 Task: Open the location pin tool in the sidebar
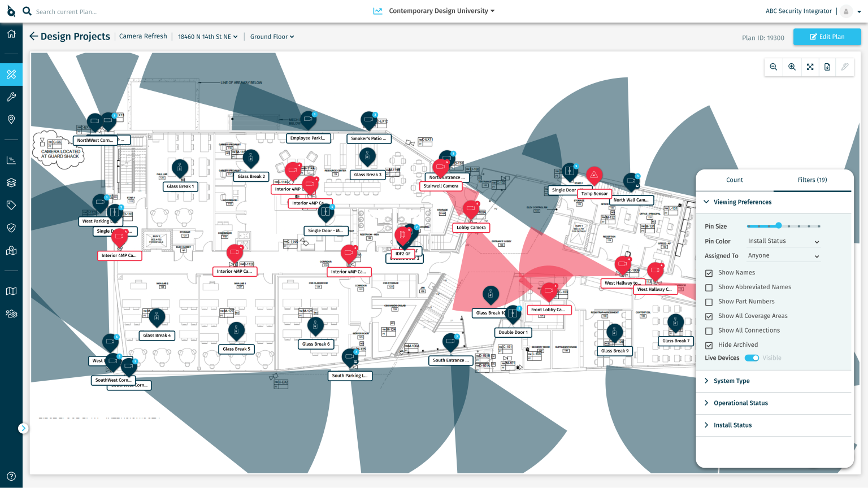11,119
